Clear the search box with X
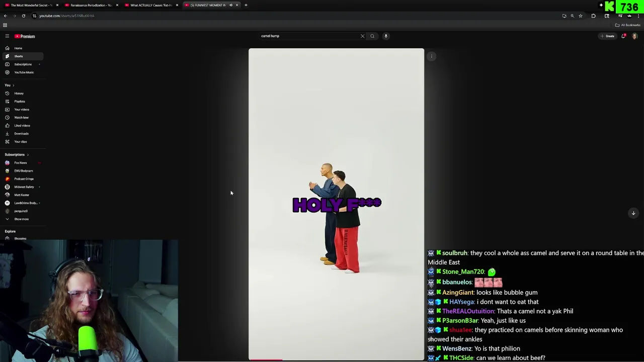 coord(362,36)
